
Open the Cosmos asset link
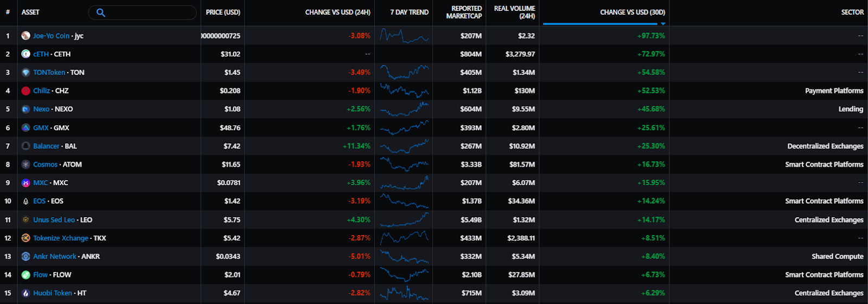coord(45,164)
